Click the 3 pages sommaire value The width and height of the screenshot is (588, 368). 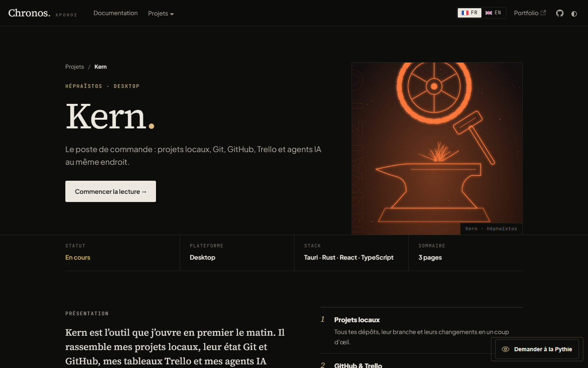point(430,258)
